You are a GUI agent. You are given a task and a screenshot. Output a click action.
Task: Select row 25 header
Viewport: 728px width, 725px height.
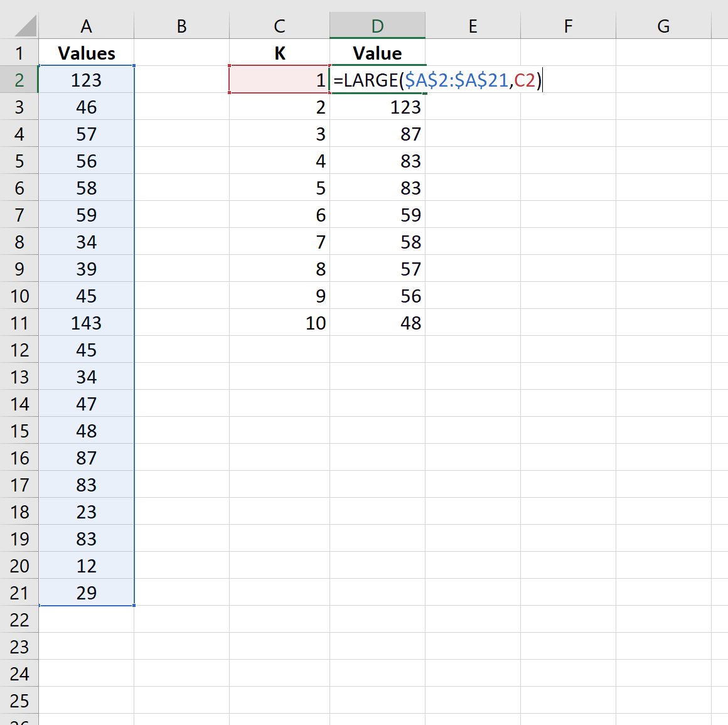coord(19,701)
